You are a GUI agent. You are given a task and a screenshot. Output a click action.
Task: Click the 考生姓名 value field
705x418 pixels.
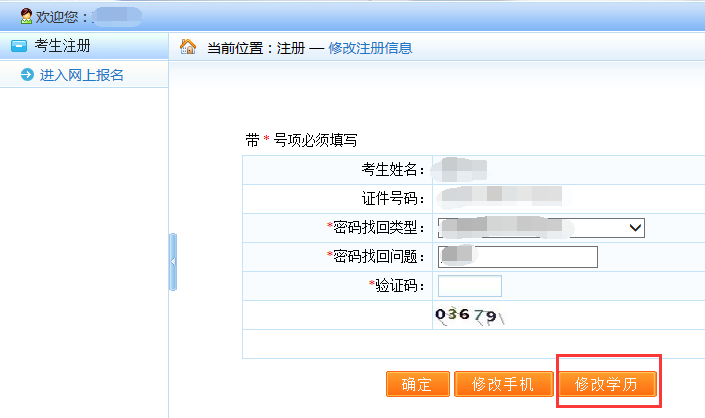[x=464, y=169]
